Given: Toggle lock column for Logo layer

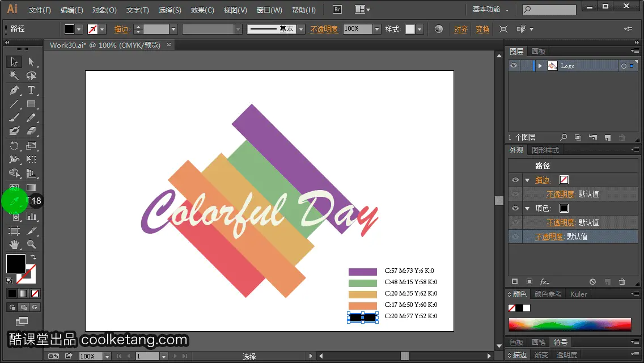Looking at the screenshot, I should pos(526,66).
